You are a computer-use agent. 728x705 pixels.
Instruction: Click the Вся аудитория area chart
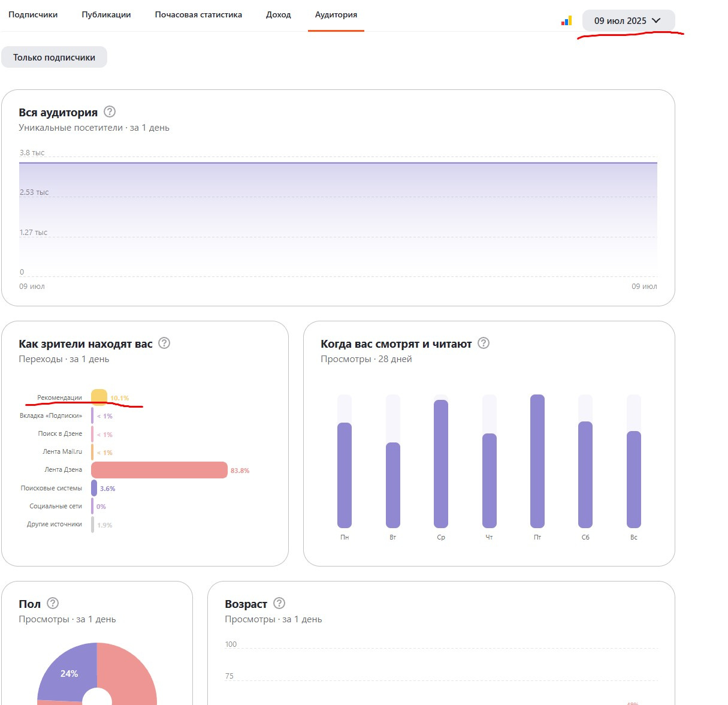coord(338,219)
